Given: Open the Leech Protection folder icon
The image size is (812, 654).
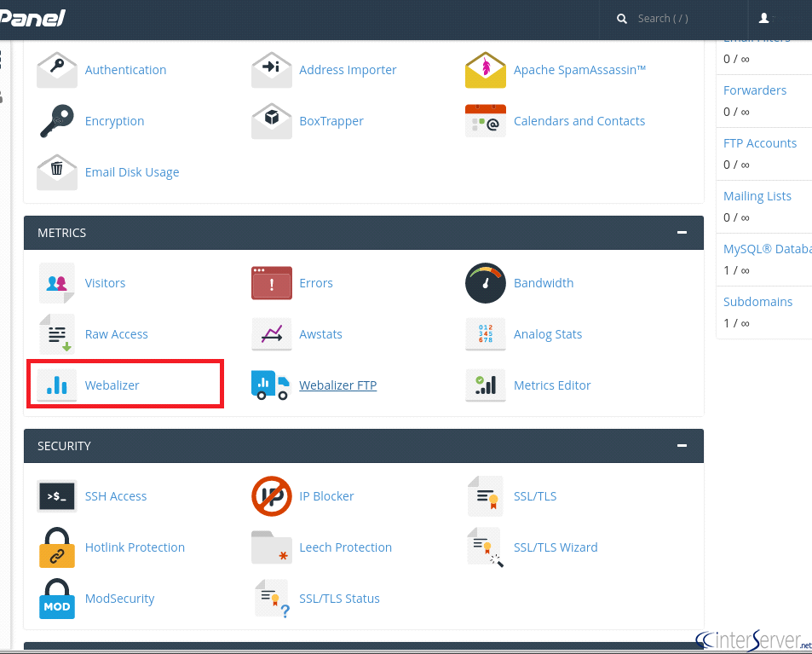Looking at the screenshot, I should click(271, 547).
